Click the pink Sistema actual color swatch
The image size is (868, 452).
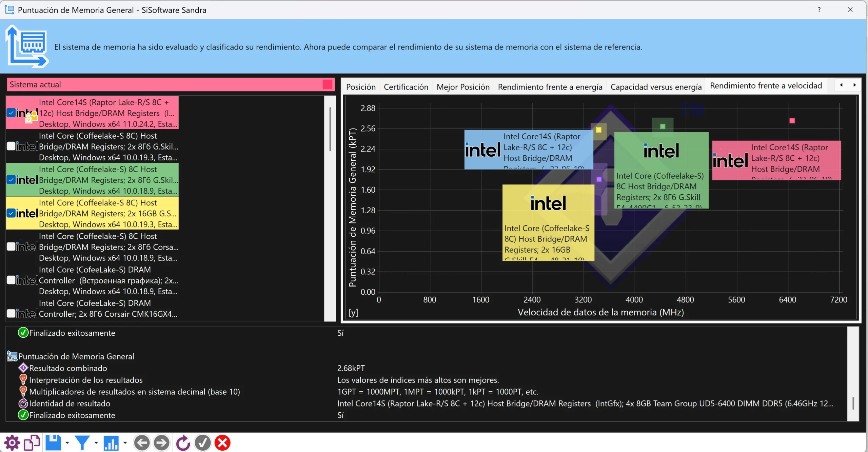tap(327, 84)
